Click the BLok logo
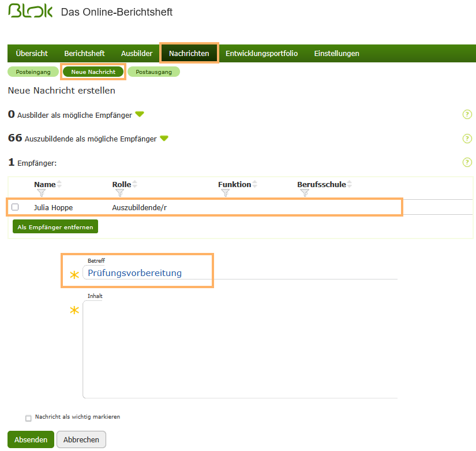 coord(31,12)
